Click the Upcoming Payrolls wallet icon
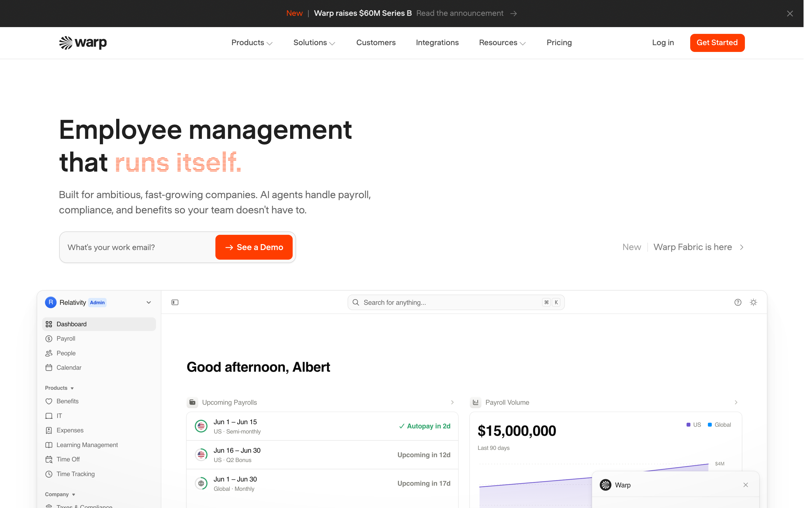The image size is (812, 508). point(192,402)
